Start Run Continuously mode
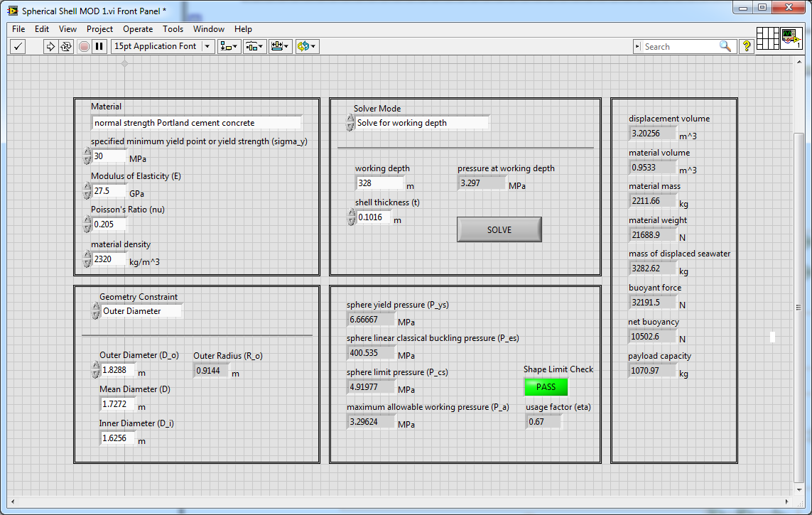The height and width of the screenshot is (515, 812). tap(66, 47)
